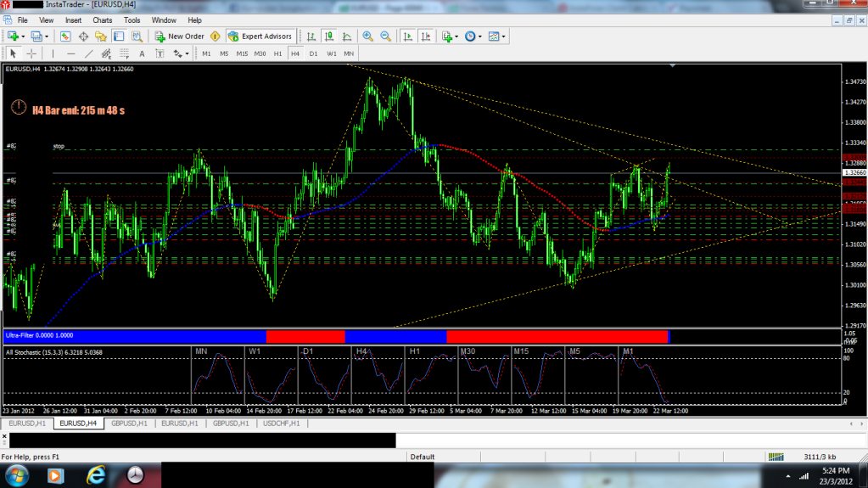Open Internet Explorer from the taskbar
The height and width of the screenshot is (488, 868).
(96, 475)
